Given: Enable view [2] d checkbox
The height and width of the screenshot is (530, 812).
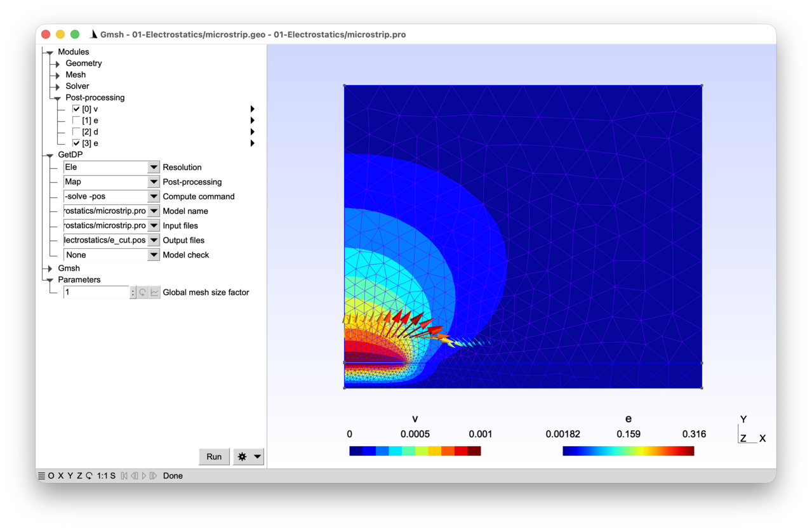Looking at the screenshot, I should (x=76, y=132).
